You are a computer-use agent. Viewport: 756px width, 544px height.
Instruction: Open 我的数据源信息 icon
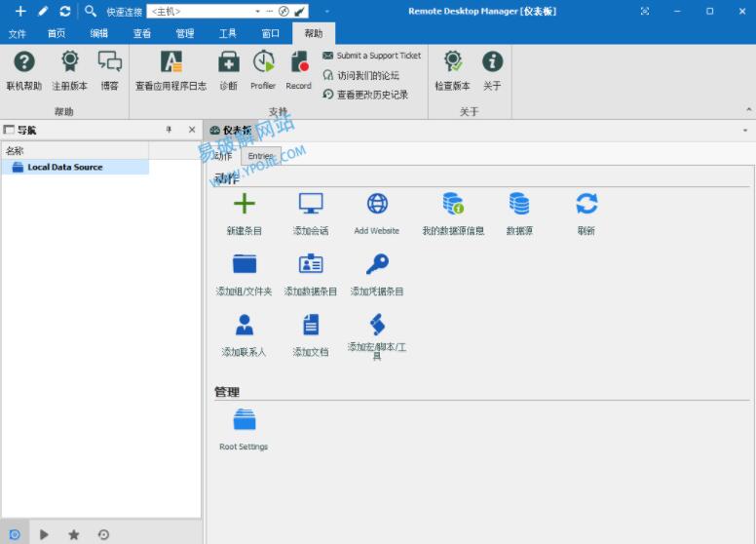tap(453, 204)
